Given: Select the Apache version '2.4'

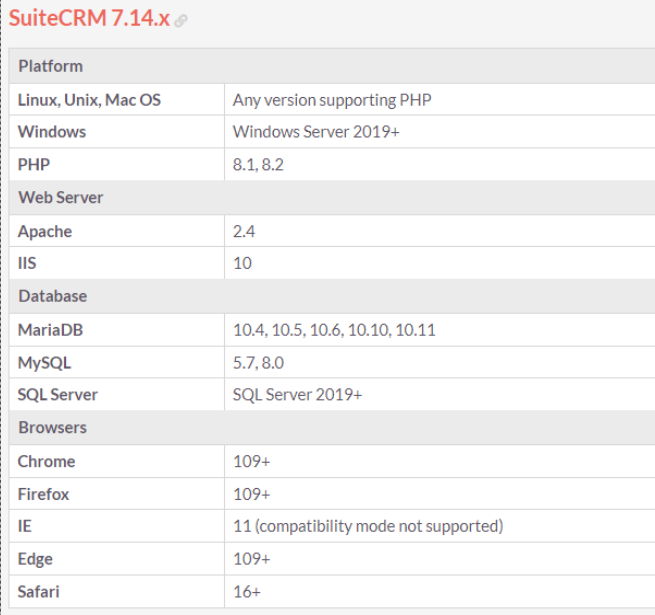Looking at the screenshot, I should pyautogui.click(x=244, y=231).
